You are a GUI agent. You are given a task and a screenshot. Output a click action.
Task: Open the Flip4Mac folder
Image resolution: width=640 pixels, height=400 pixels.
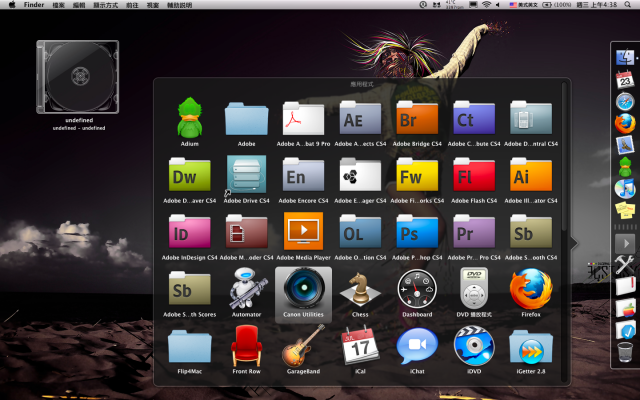point(189,347)
